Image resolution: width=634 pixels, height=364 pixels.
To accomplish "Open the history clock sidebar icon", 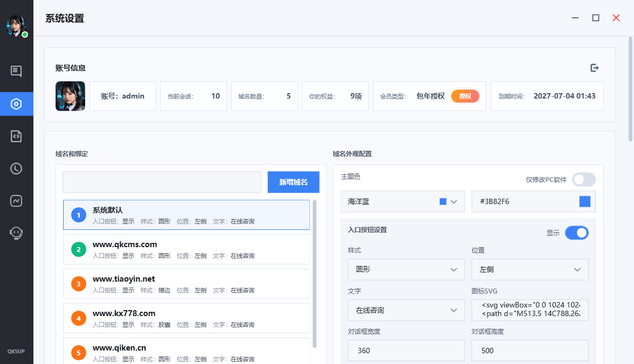I will pos(16,169).
